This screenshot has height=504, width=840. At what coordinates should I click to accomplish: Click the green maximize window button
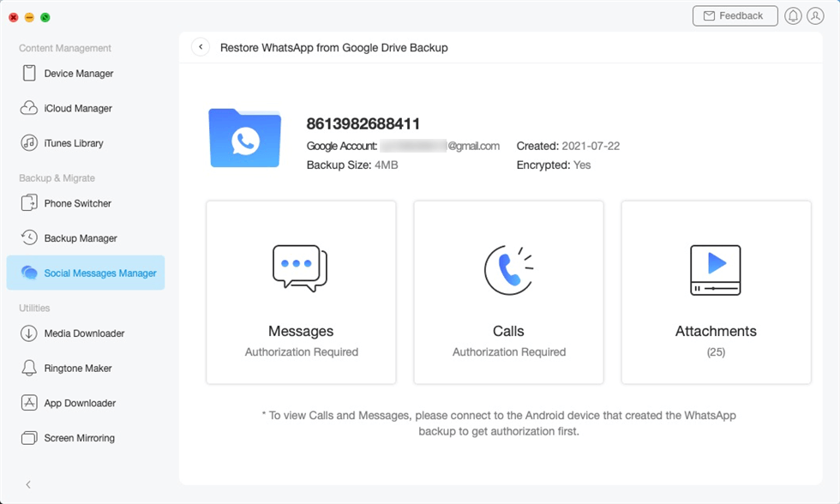45,17
